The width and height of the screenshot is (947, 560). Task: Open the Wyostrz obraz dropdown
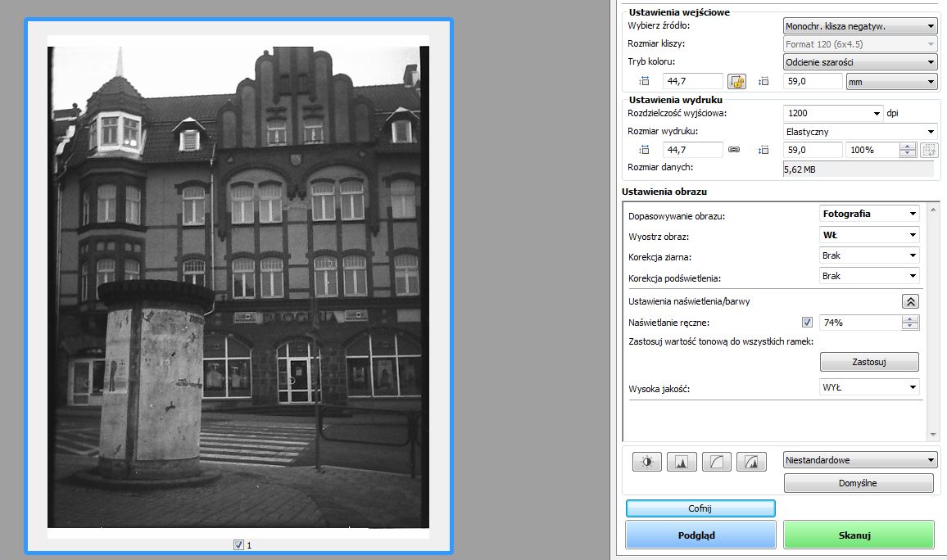(868, 235)
